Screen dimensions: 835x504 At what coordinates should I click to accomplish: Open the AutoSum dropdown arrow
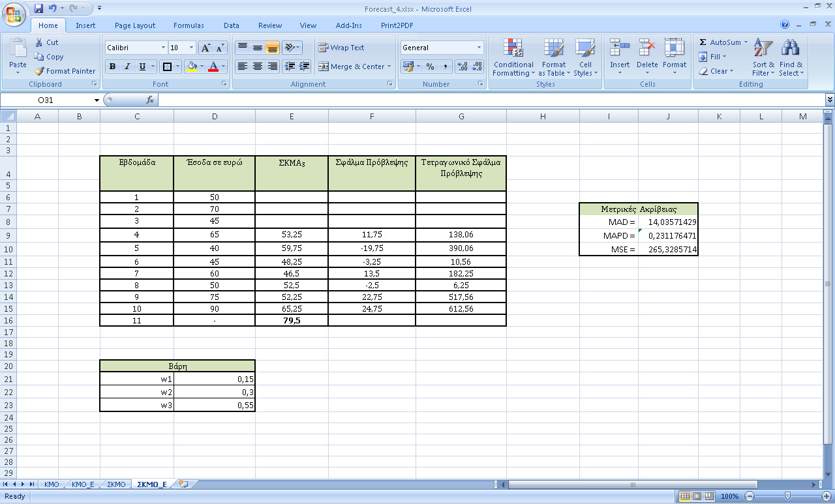point(746,42)
